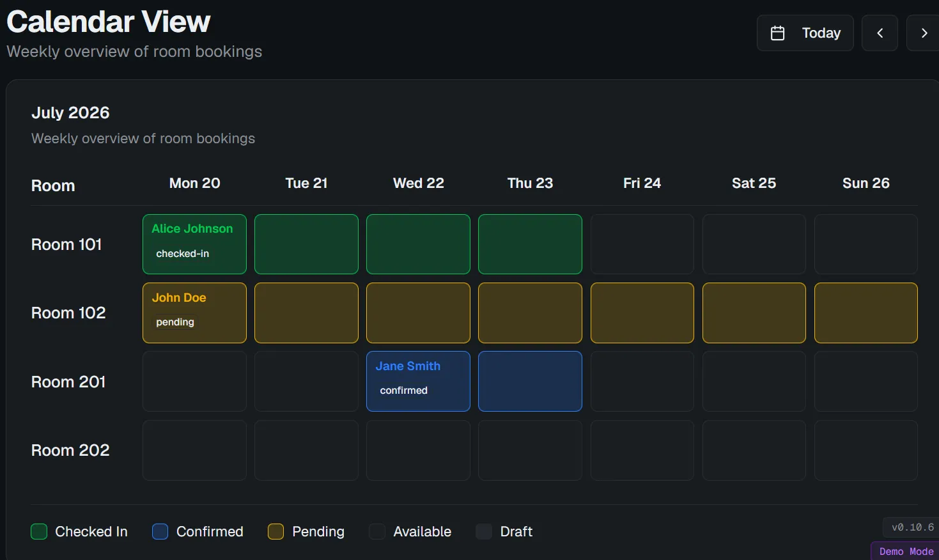
Task: Click the Room 102 row label
Action: 68,313
